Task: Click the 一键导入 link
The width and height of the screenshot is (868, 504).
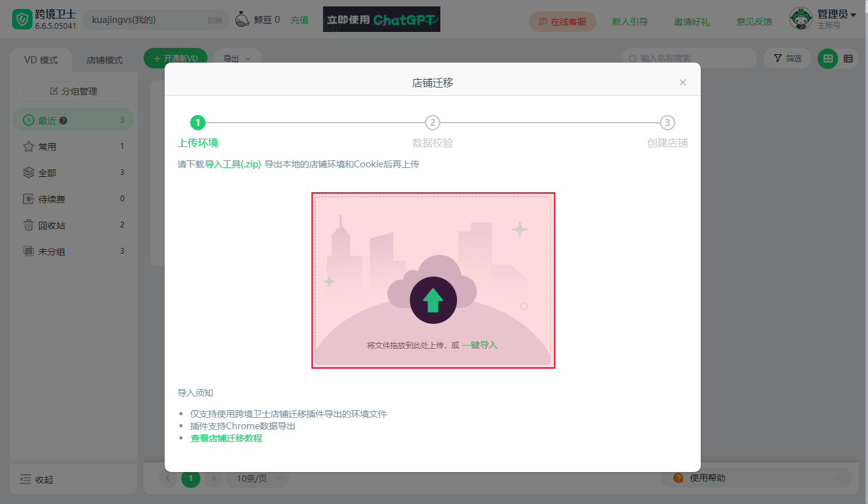Action: click(x=479, y=345)
